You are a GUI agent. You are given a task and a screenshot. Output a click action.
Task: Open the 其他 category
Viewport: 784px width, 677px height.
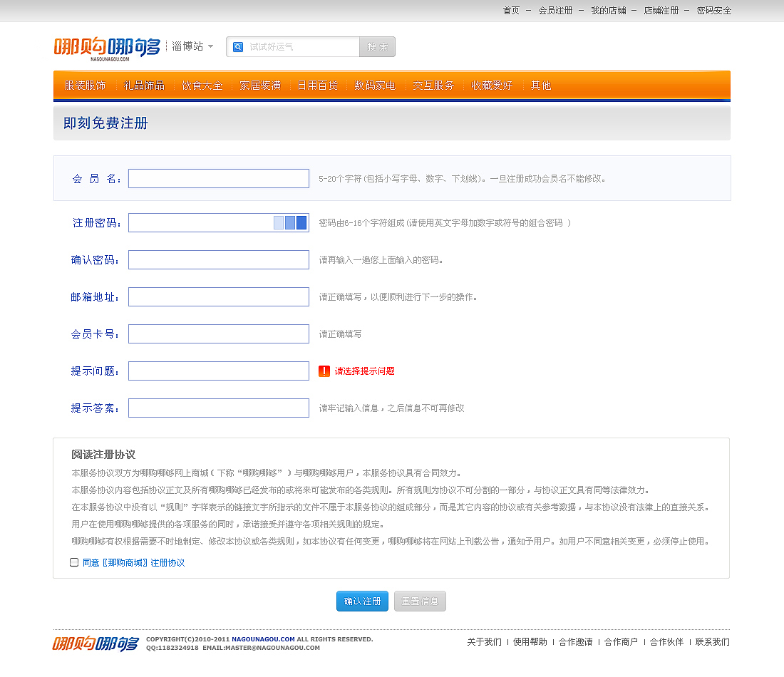541,86
